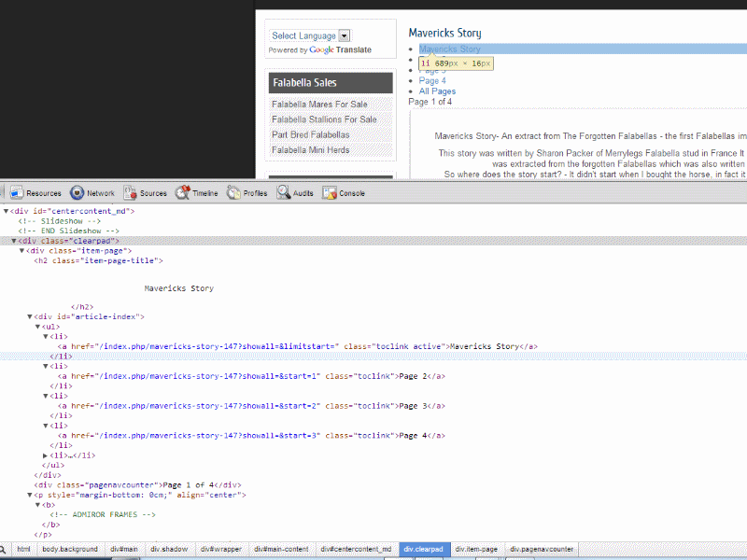Select div.item-page breadcrumb
Screen dimensions: 747x560
pyautogui.click(x=476, y=549)
